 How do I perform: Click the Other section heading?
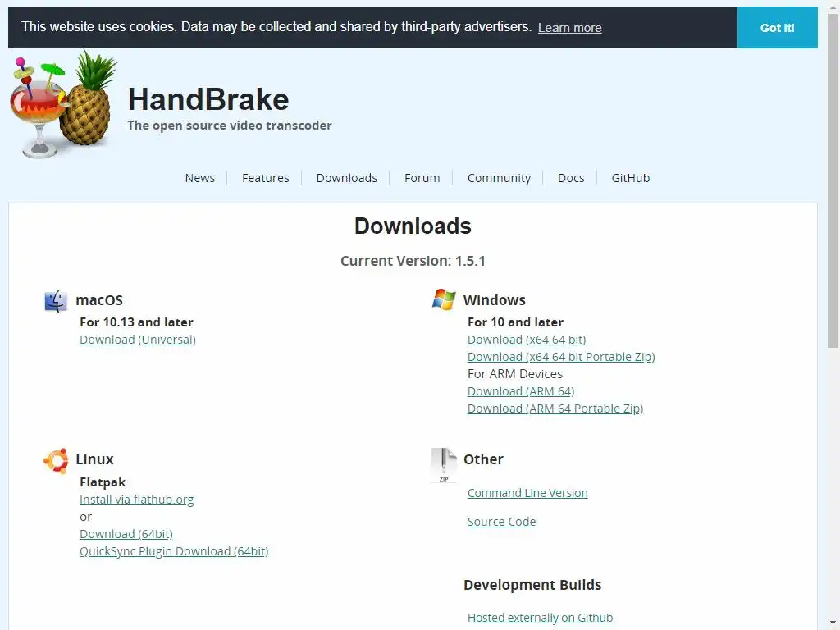click(483, 459)
